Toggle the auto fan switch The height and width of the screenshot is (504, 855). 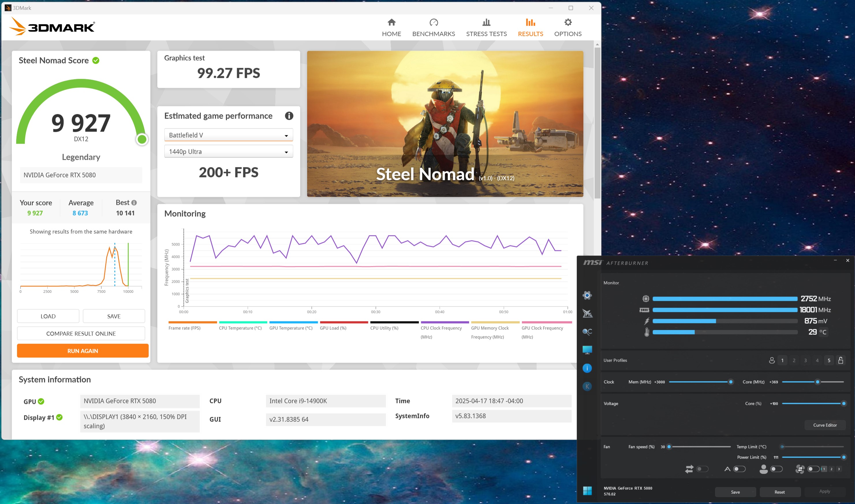[740, 469]
